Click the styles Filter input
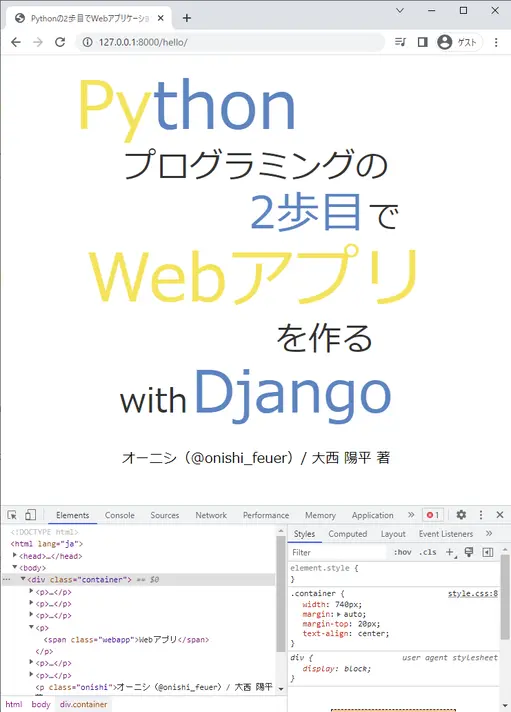Viewport: 511px width, 712px height. (x=338, y=553)
